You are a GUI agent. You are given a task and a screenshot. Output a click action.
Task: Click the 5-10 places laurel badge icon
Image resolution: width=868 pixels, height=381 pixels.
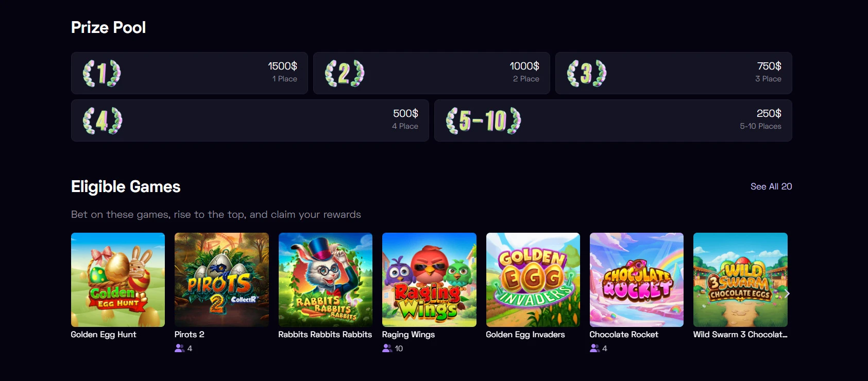[x=483, y=120]
